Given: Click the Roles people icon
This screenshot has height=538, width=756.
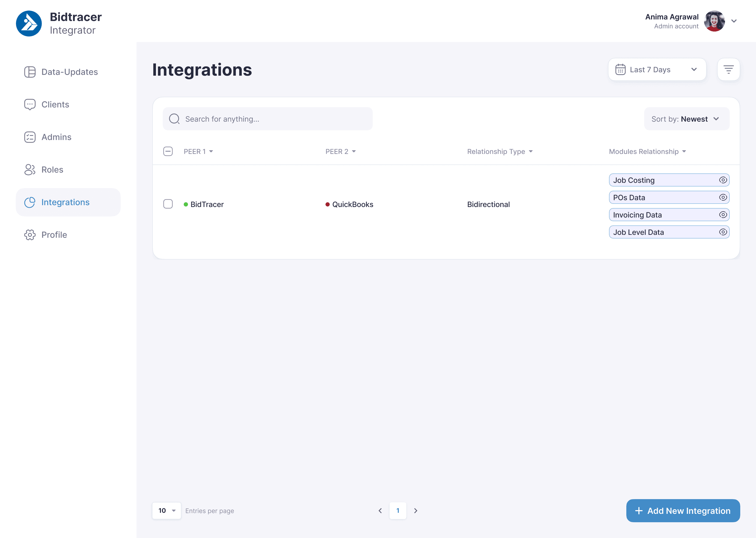Looking at the screenshot, I should pyautogui.click(x=30, y=170).
